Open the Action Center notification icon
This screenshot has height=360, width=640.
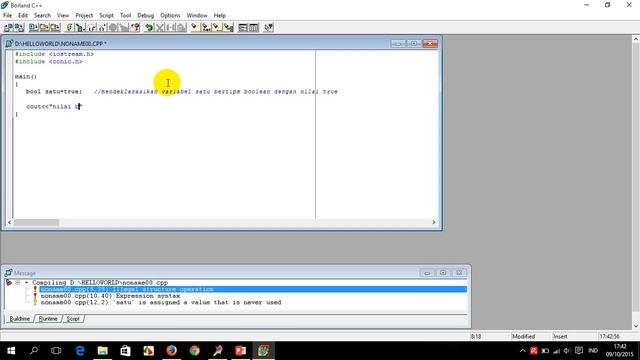pos(579,351)
